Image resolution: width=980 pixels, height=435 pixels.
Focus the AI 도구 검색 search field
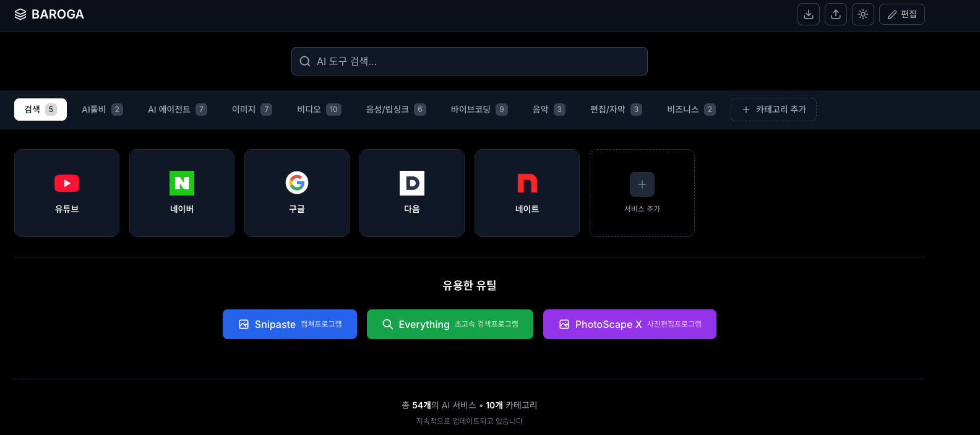pos(470,61)
